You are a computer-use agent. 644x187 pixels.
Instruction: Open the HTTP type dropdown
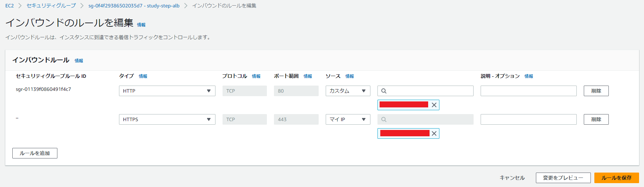(x=167, y=91)
